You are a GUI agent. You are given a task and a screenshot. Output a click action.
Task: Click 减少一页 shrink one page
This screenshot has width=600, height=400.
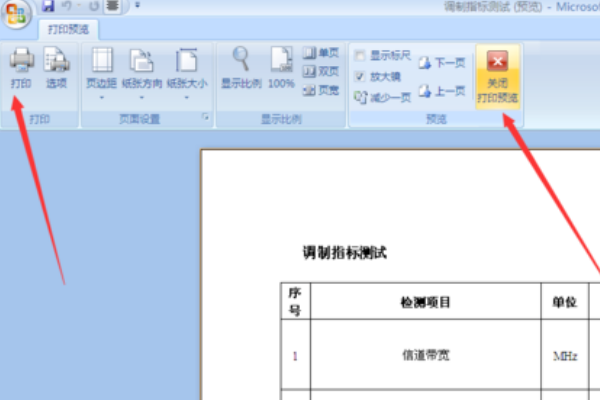(x=383, y=98)
